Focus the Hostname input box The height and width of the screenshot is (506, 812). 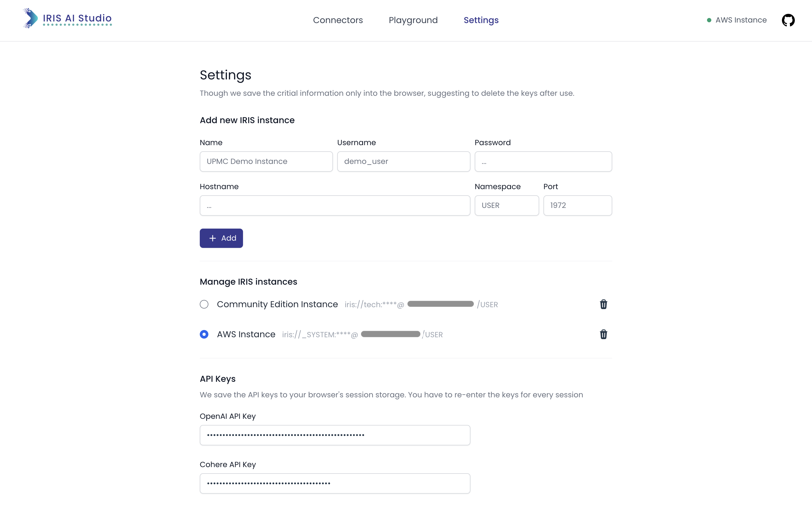pos(335,206)
